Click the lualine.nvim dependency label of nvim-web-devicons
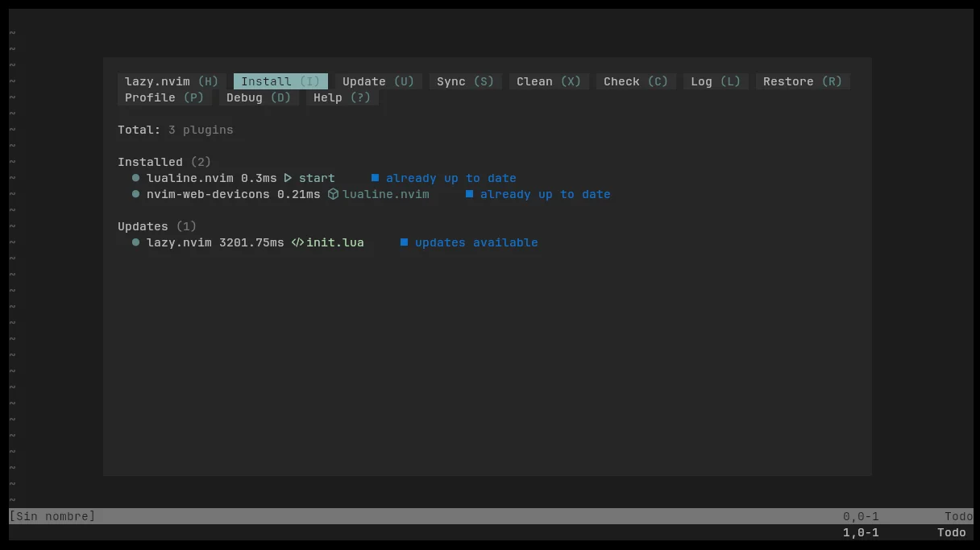Image resolution: width=980 pixels, height=550 pixels. (386, 194)
